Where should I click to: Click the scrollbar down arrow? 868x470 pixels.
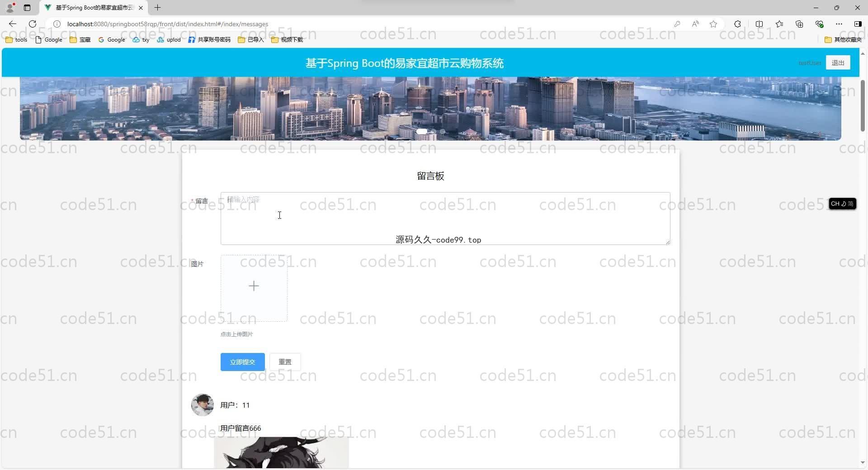863,462
